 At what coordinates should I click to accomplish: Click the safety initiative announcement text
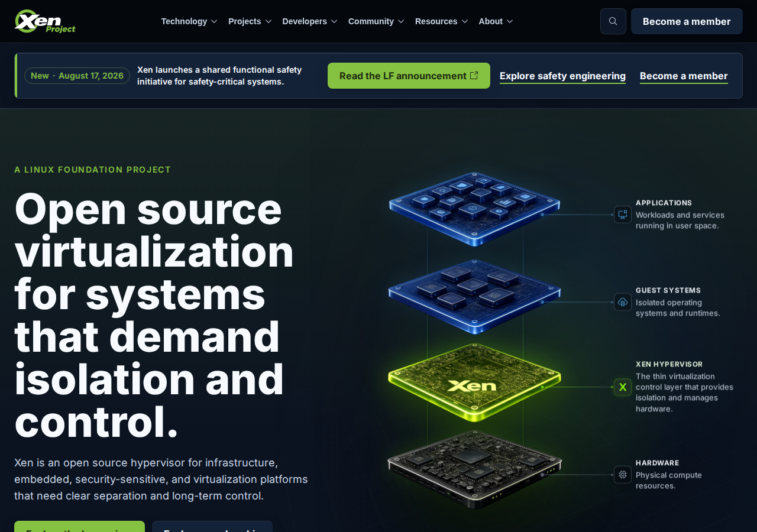(x=219, y=76)
